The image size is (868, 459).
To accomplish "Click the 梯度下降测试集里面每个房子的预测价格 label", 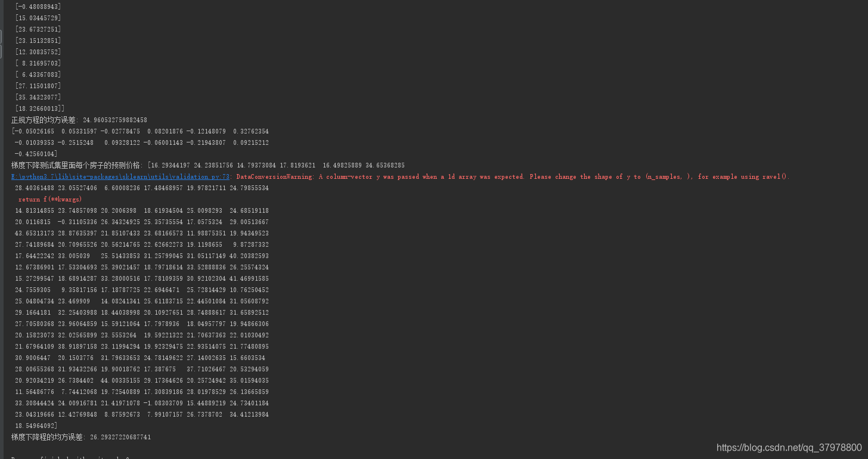I will click(x=77, y=166).
